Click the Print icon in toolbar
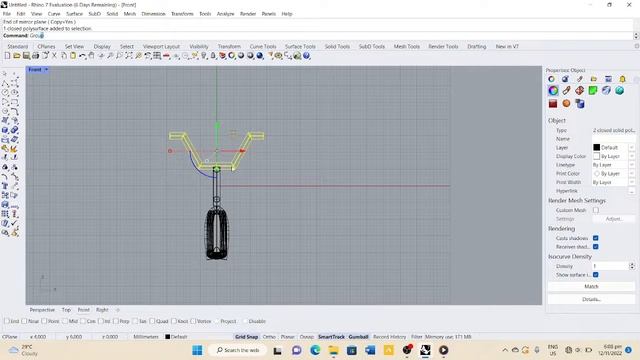640x360 pixels. 36,56
